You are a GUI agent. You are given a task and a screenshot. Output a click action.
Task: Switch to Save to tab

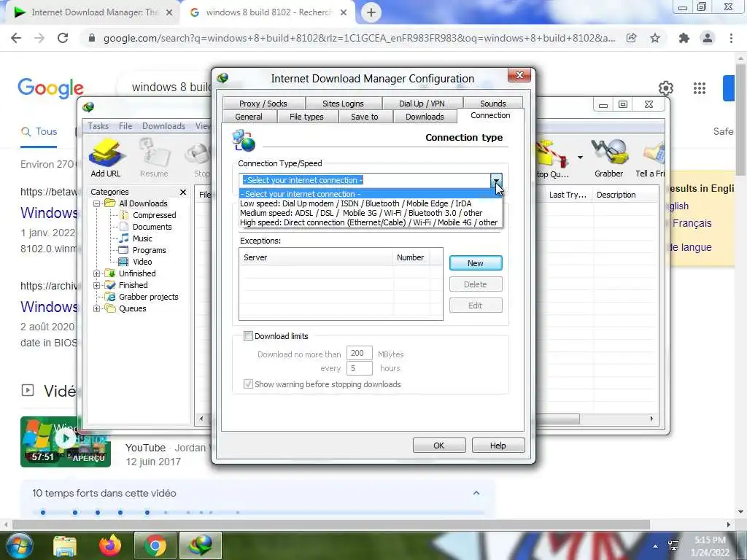point(365,117)
